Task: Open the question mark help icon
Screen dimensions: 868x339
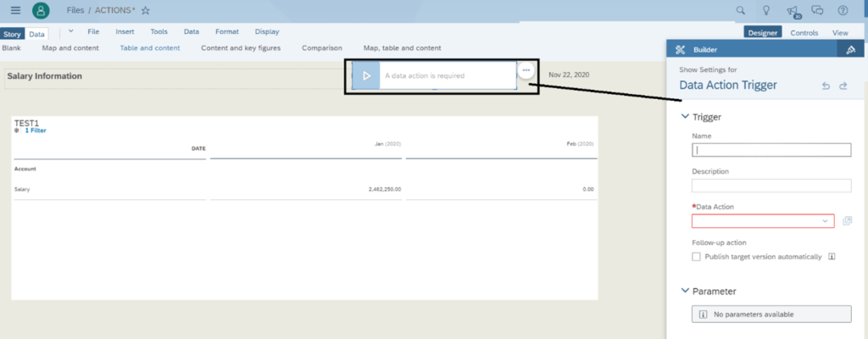Action: coord(843,10)
